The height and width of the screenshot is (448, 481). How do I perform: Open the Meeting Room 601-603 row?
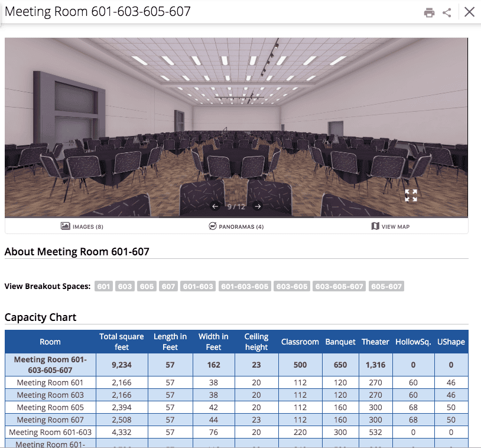50,432
